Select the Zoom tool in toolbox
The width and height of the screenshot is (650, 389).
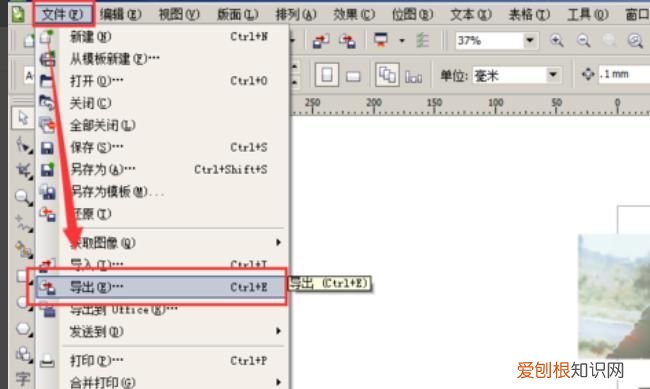coord(23,197)
